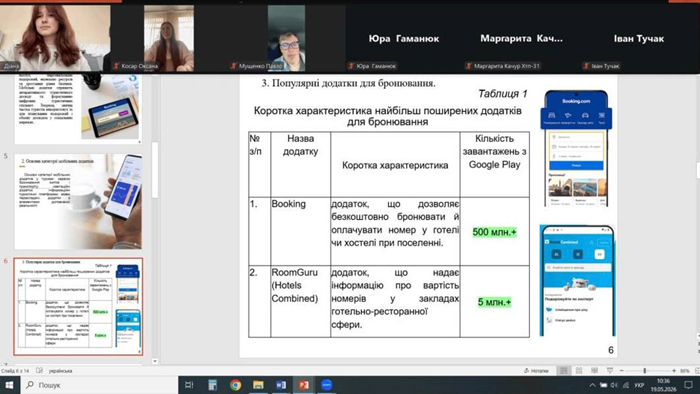Toggle the Нотатки notes pane
700x394 pixels.
[x=536, y=371]
